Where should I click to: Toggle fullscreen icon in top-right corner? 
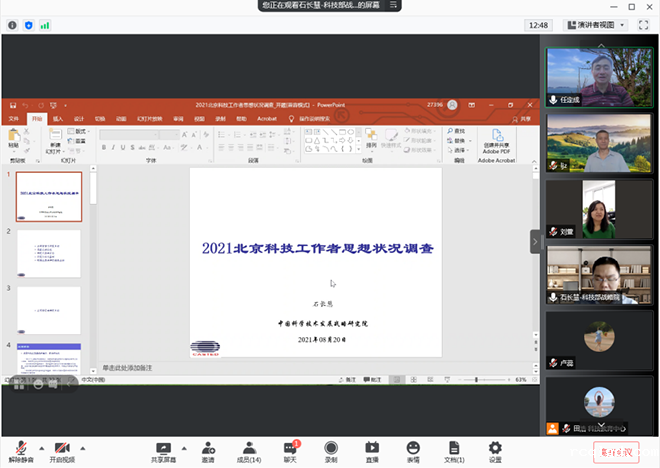(x=646, y=24)
